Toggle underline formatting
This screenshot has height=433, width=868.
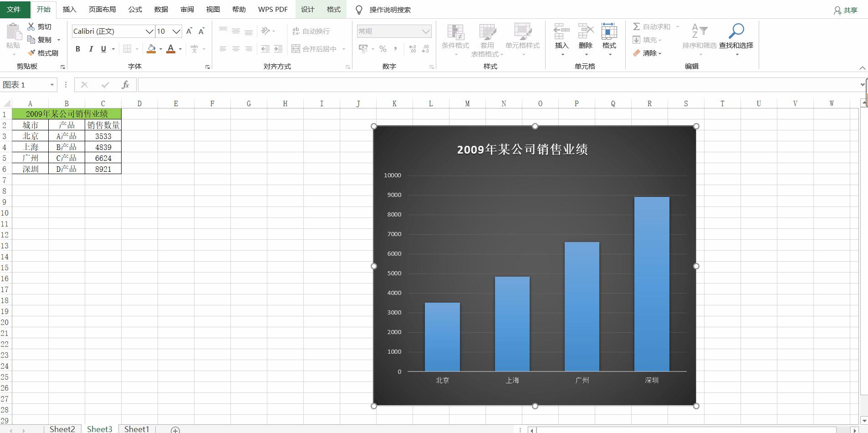(x=103, y=49)
